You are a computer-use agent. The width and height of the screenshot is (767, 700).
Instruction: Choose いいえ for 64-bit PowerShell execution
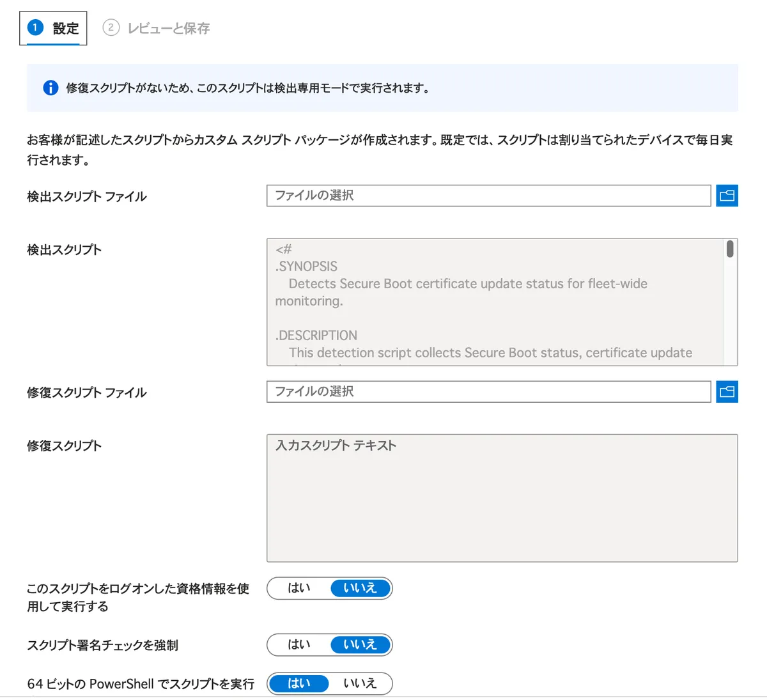click(x=360, y=683)
